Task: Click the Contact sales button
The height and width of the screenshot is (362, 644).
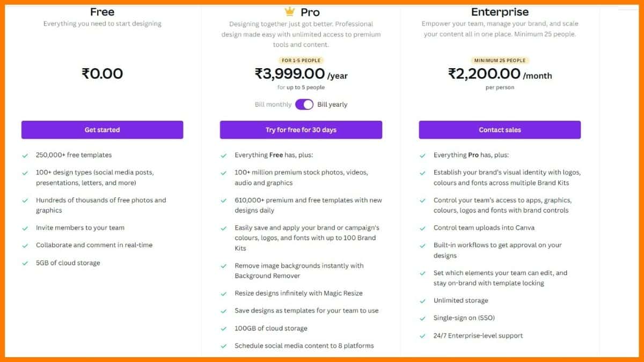Action: pos(500,130)
